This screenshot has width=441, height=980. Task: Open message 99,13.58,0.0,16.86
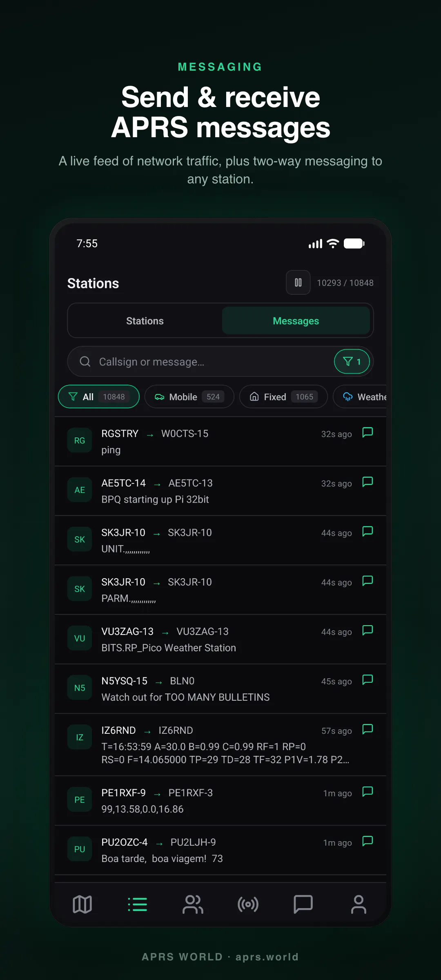coord(143,809)
